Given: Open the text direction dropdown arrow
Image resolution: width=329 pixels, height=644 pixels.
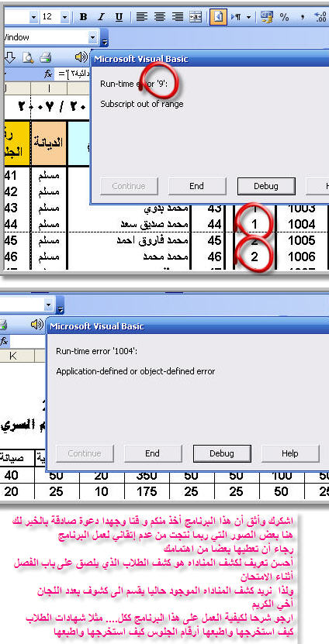Looking at the screenshot, I should click(x=249, y=17).
